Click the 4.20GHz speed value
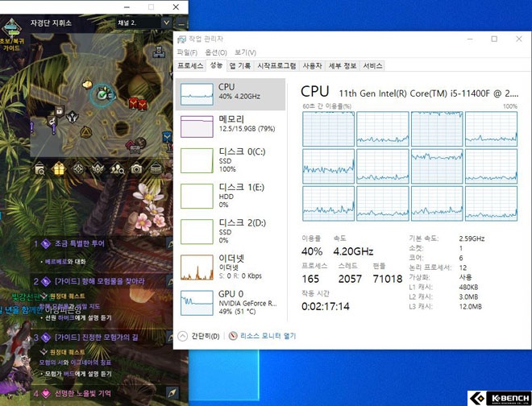The height and width of the screenshot is (406, 532). (x=353, y=251)
